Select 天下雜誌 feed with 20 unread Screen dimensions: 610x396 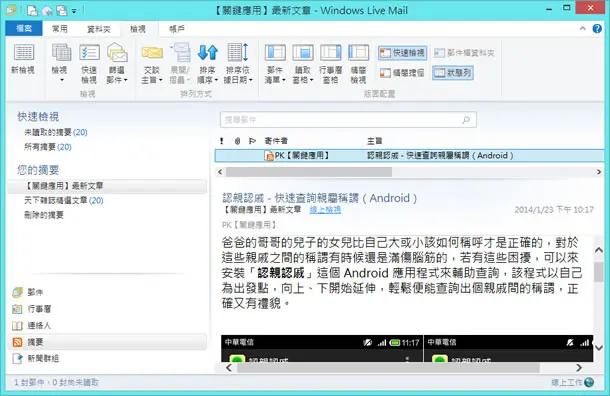click(64, 200)
